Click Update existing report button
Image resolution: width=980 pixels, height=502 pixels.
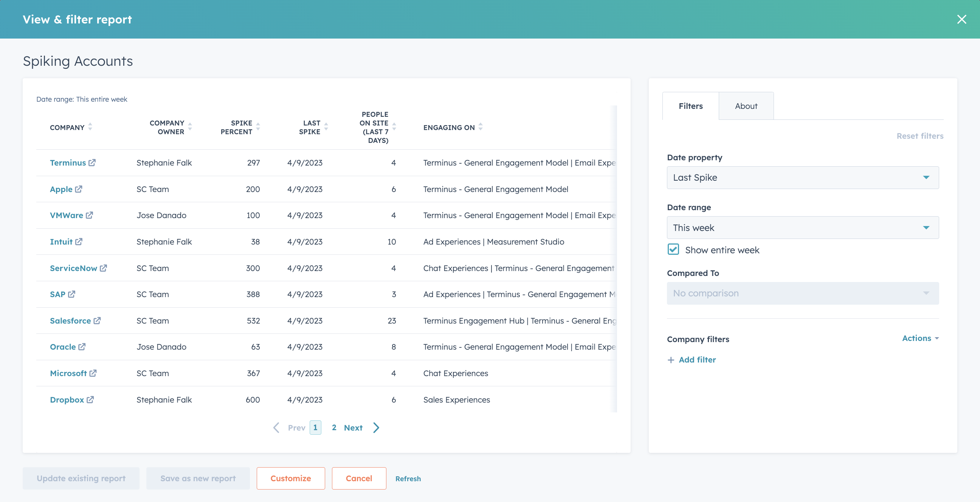tap(81, 479)
